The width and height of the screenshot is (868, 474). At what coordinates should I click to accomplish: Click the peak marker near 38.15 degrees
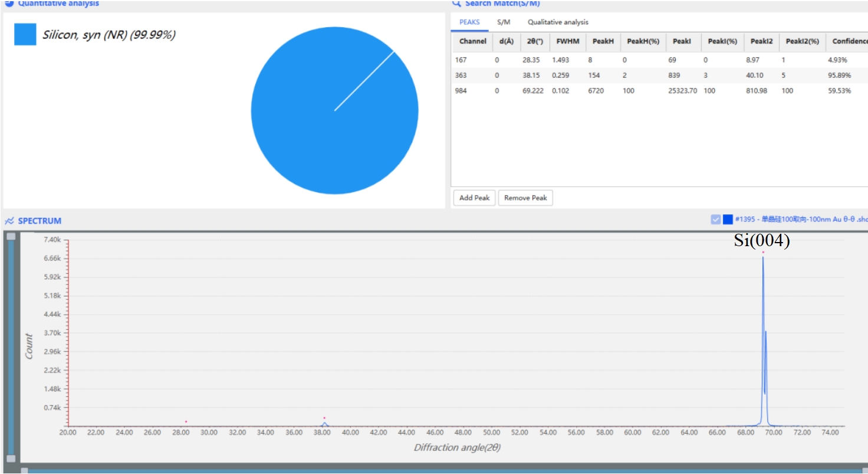pyautogui.click(x=324, y=418)
